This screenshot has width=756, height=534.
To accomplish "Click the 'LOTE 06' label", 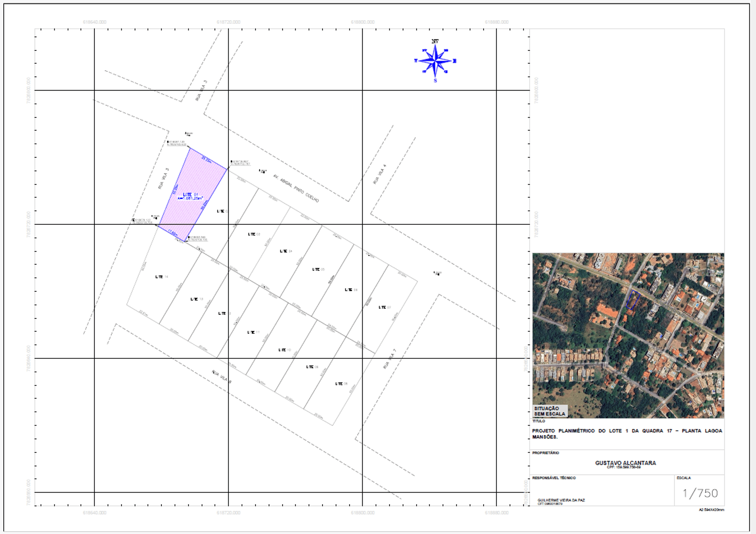I will 351,290.
